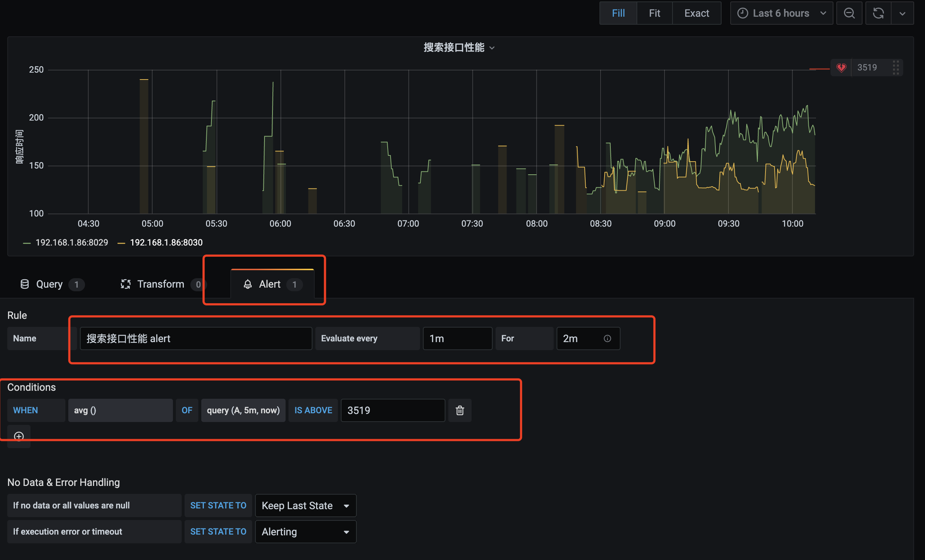The width and height of the screenshot is (925, 560).
Task: Grab the threshold drag handle dots
Action: pos(896,68)
